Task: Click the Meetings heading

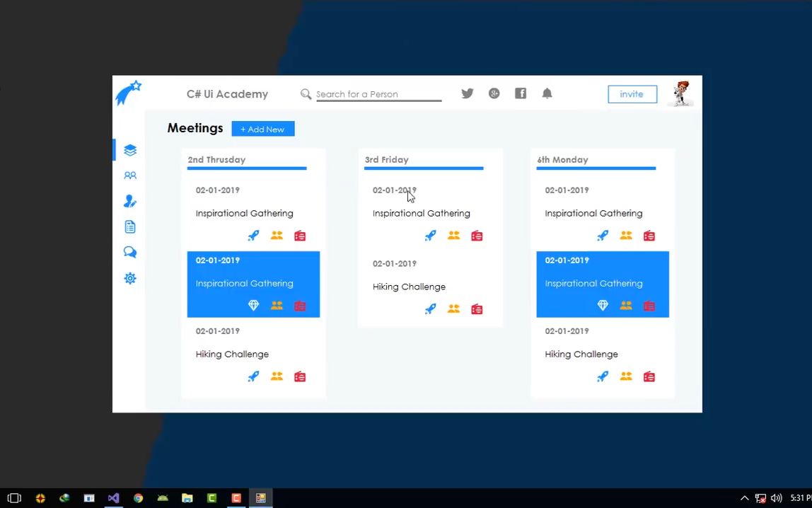Action: click(195, 128)
